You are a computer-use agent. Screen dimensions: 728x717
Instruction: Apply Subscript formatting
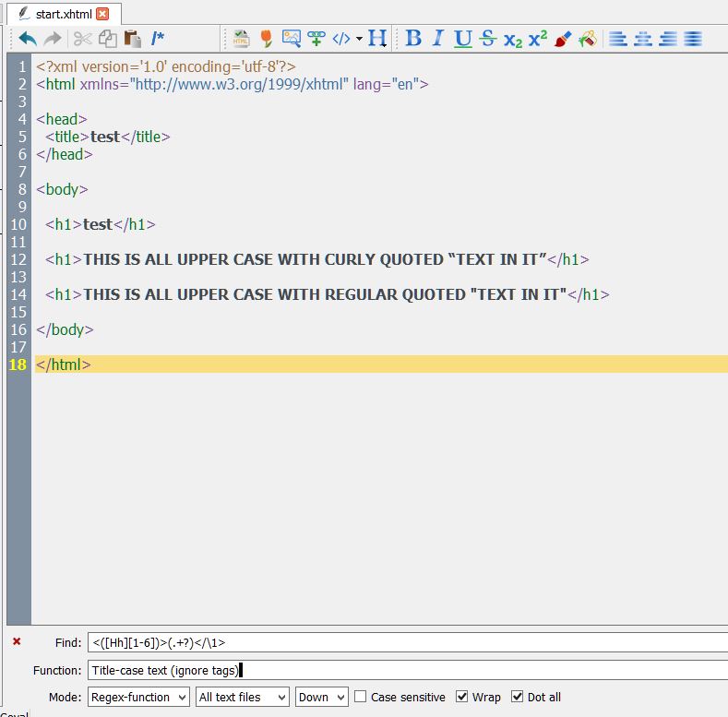coord(513,40)
